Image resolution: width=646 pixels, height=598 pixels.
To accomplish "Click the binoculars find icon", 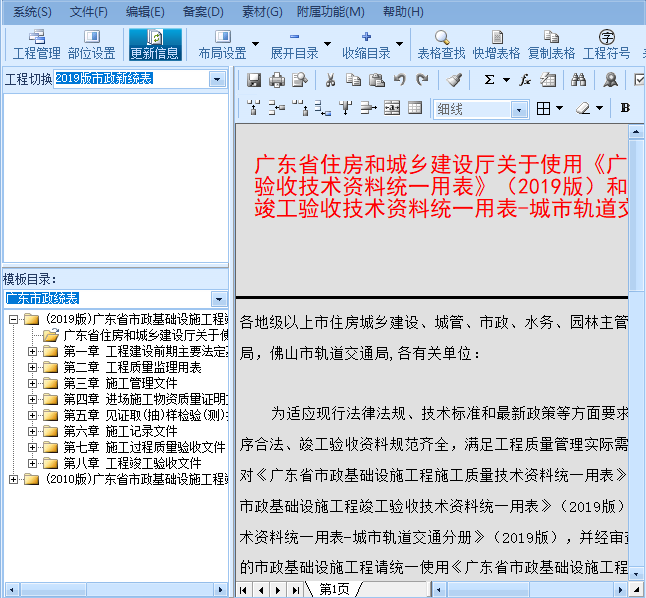I will point(578,80).
